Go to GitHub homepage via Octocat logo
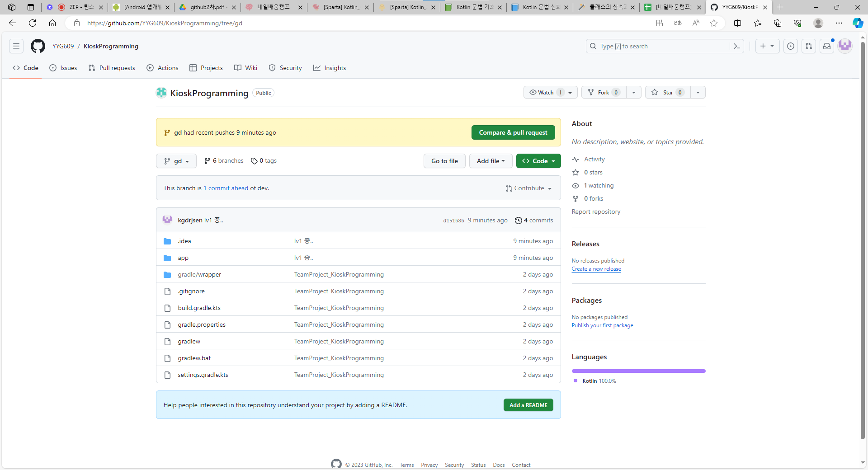868x470 pixels. click(x=38, y=46)
